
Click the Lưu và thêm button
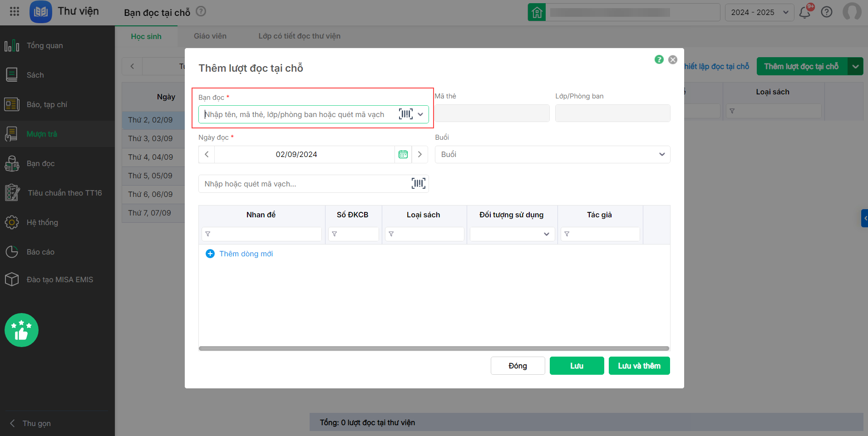click(x=639, y=366)
